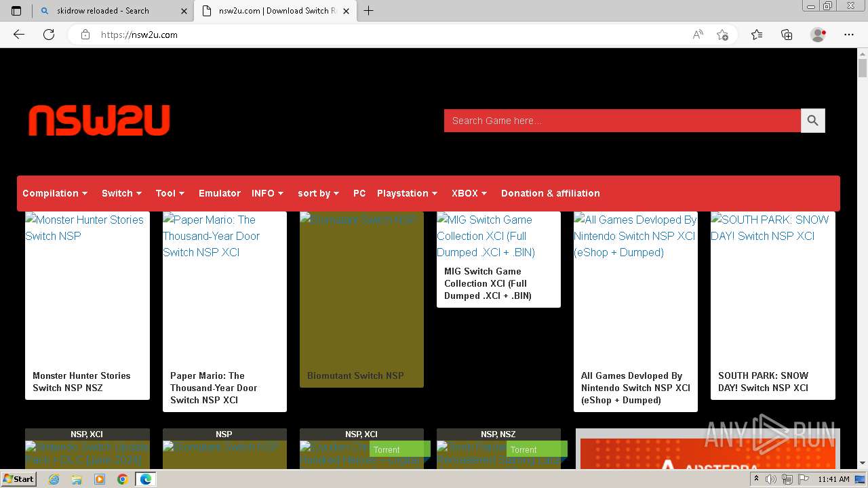868x488 pixels.
Task: Click the address bar URL nsw2u.com
Action: (139, 35)
